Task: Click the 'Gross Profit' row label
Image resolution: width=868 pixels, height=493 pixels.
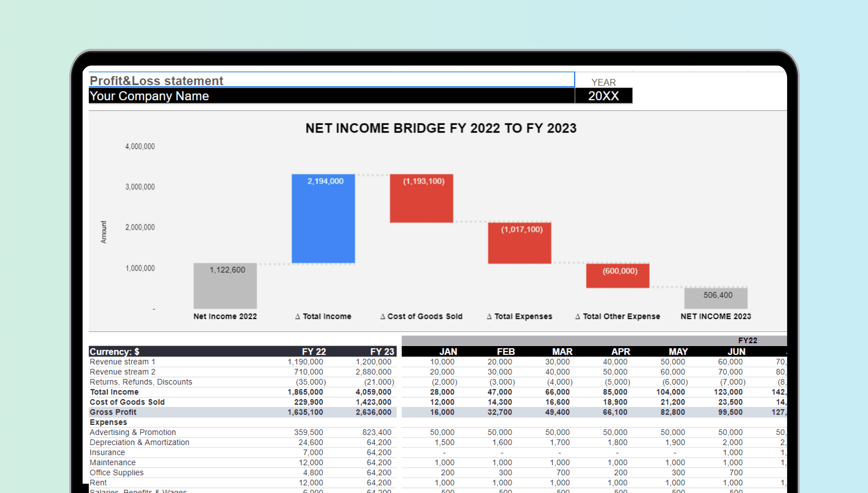Action: coord(113,412)
